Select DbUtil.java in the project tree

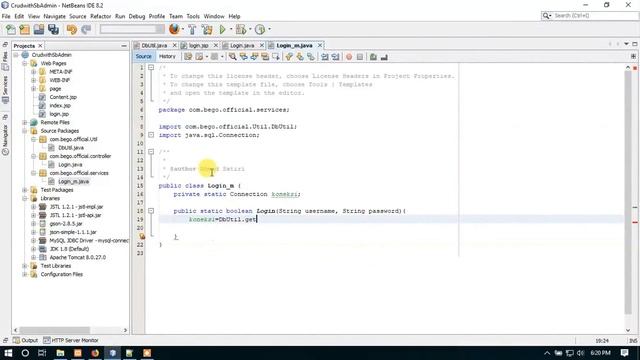[x=71, y=148]
